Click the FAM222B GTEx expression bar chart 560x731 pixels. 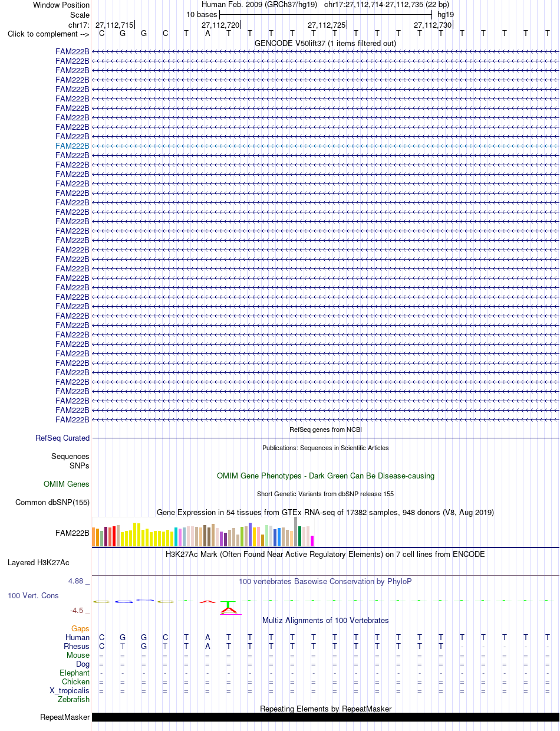[x=203, y=532]
